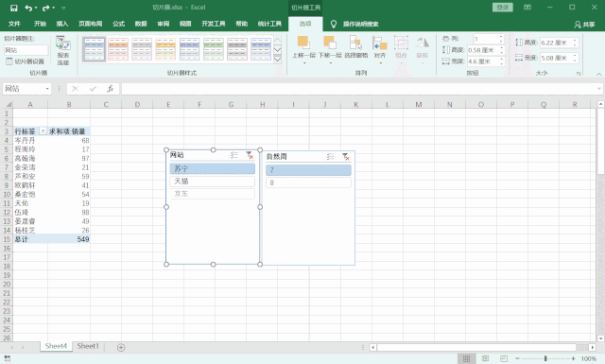Select 8 in the 自然周 slicer

pos(309,182)
